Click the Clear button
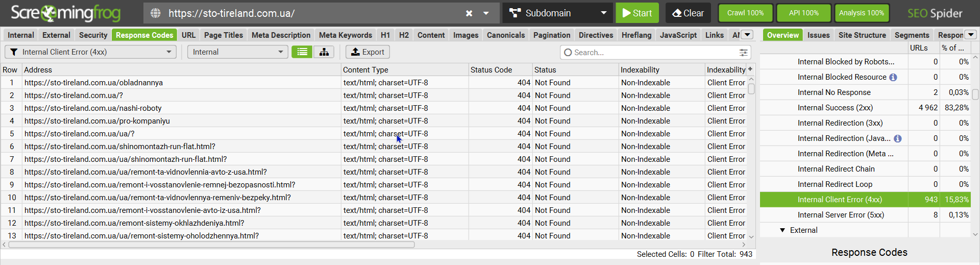The image size is (980, 265). (x=688, y=13)
